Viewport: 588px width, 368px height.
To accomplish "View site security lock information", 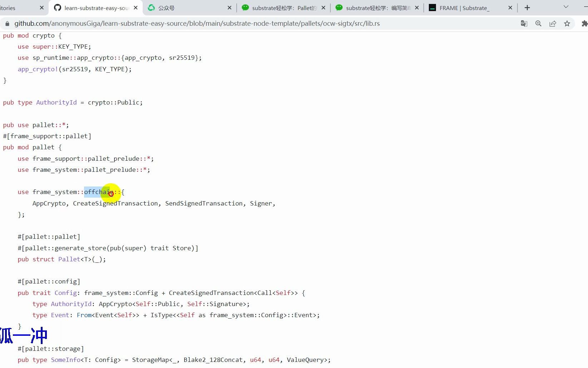I will tap(7, 24).
